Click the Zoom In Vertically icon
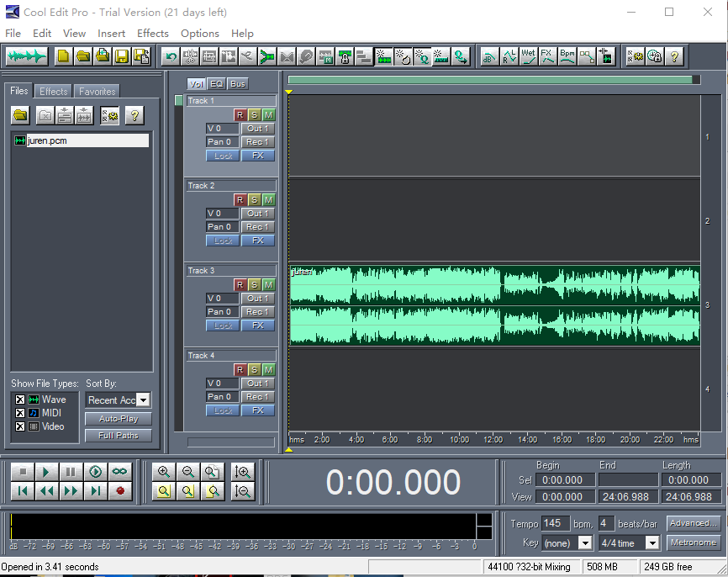 242,472
